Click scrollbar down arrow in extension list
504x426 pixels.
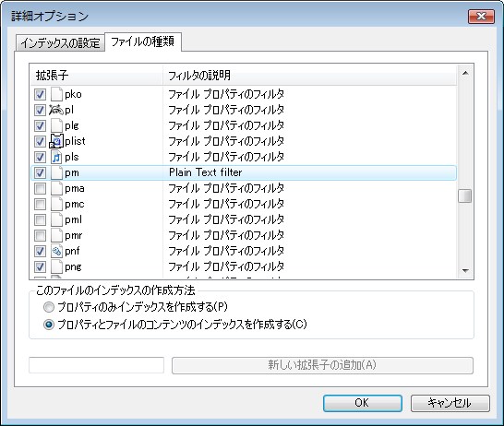tap(465, 271)
